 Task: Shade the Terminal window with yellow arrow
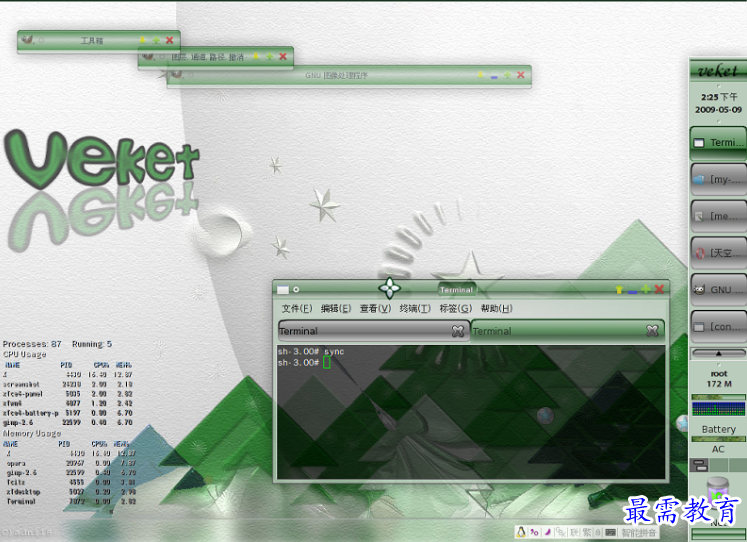[x=619, y=290]
